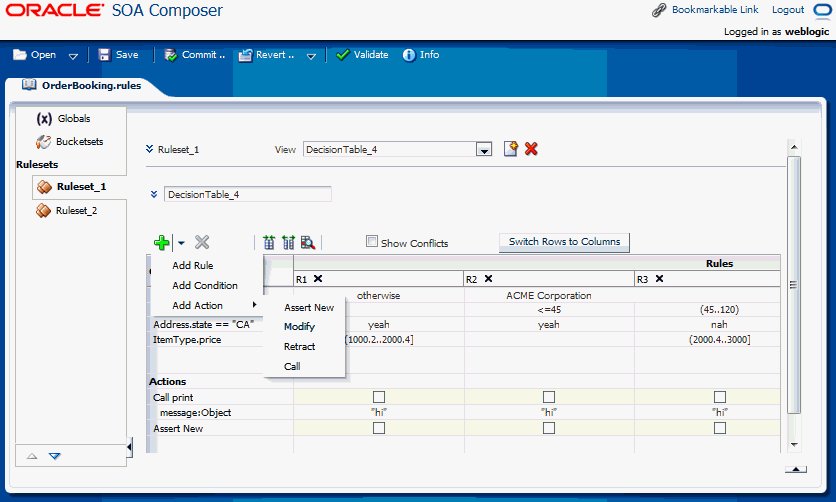Open the Bookmarkable Link text link
The width and height of the screenshot is (836, 502).
[715, 10]
